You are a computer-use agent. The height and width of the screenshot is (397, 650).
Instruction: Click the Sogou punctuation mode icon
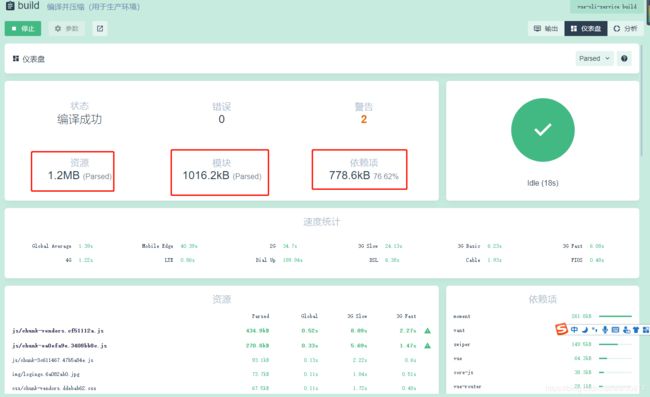(595, 330)
